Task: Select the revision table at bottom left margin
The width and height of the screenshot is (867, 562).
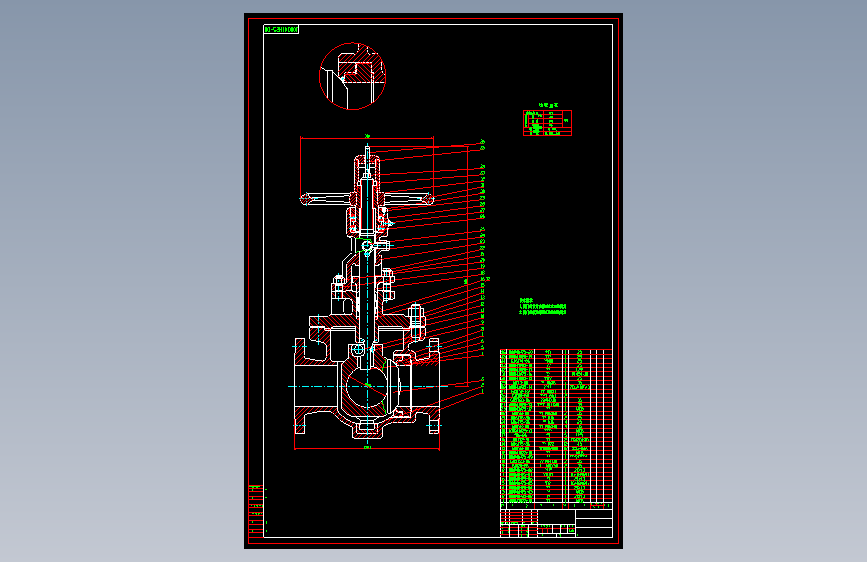Action: (256, 511)
